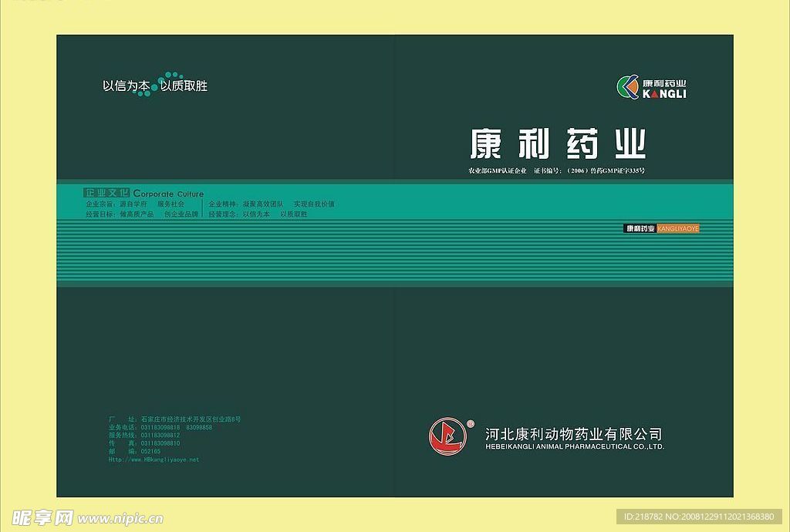Click the 传真 fax number line
Image resolution: width=790 pixels, height=532 pixels.
[x=144, y=443]
